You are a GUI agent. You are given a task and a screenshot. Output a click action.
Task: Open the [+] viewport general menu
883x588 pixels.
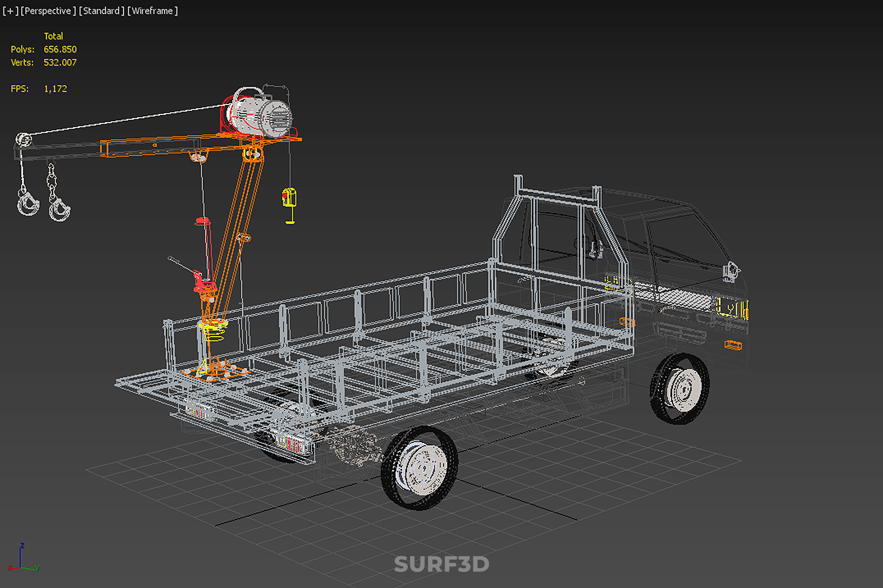pyautogui.click(x=10, y=11)
